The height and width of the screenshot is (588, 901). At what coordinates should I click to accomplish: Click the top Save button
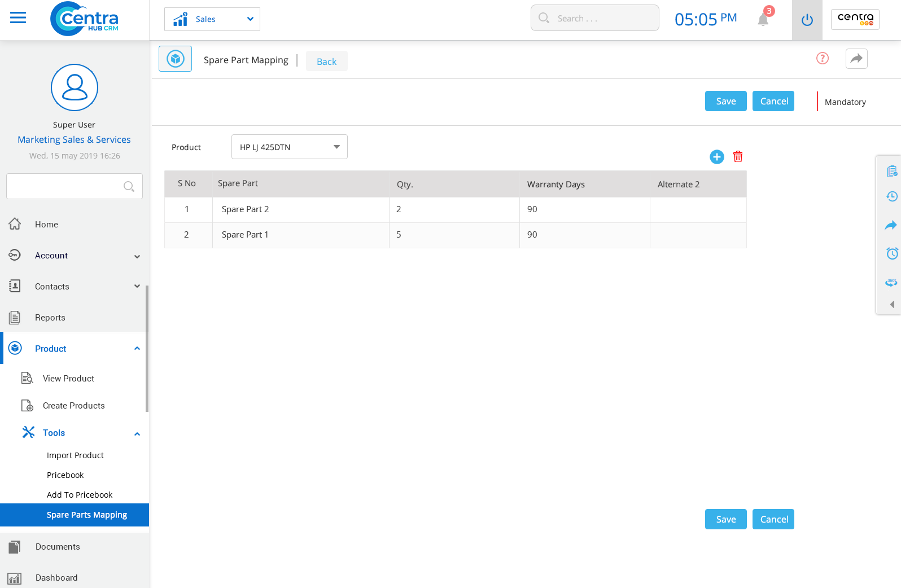(x=726, y=101)
